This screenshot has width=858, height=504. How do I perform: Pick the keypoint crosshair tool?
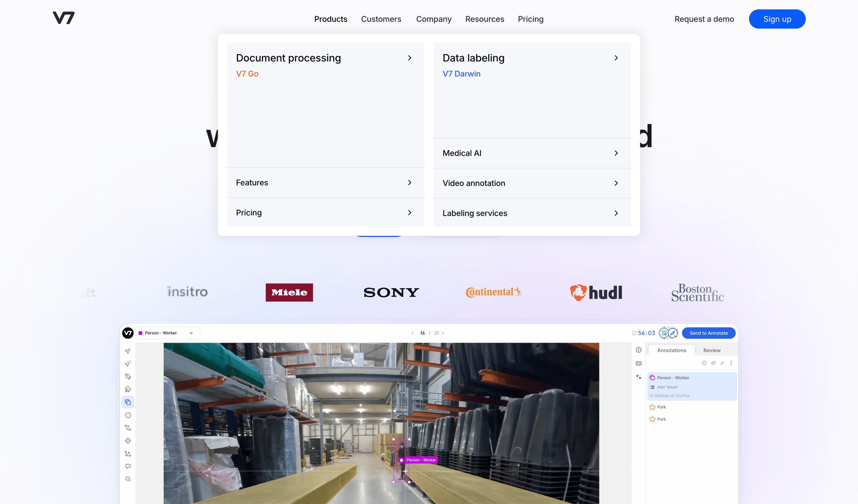(128, 441)
